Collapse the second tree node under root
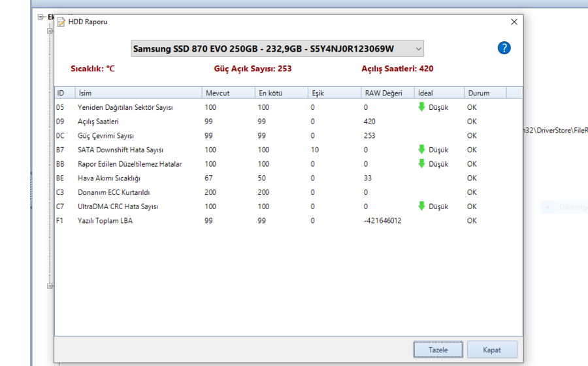 click(50, 31)
